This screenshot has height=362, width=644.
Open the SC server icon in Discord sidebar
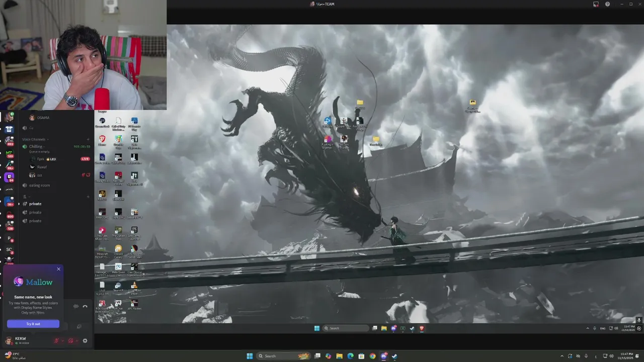click(9, 249)
